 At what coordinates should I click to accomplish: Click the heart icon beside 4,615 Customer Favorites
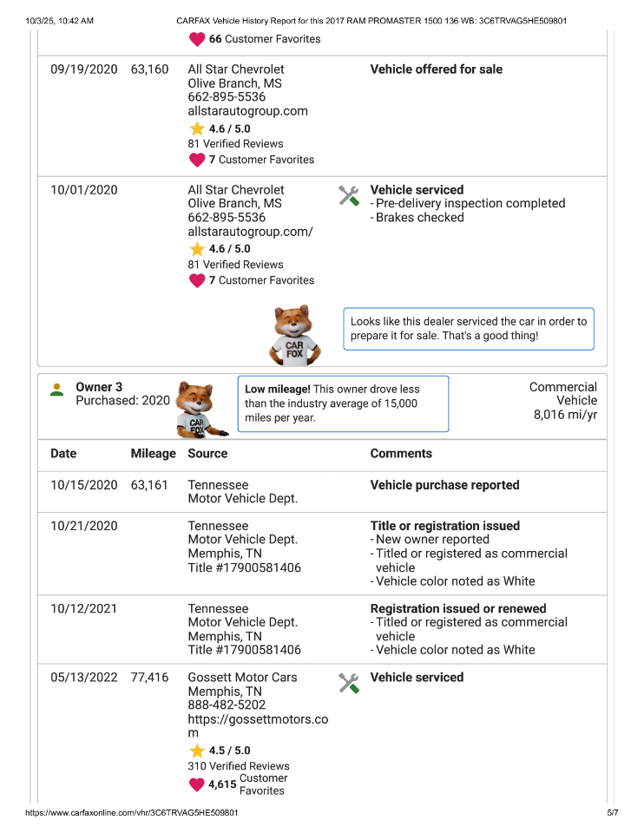(x=197, y=784)
